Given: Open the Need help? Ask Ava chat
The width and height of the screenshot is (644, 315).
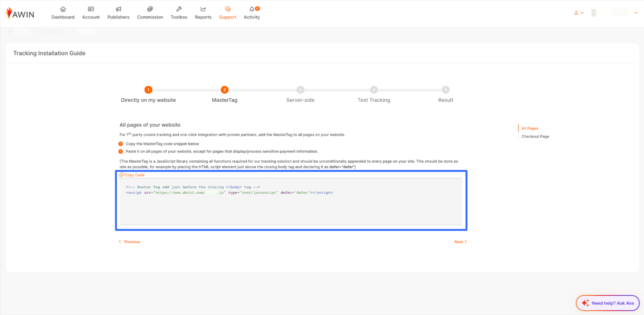Looking at the screenshot, I should tap(607, 303).
